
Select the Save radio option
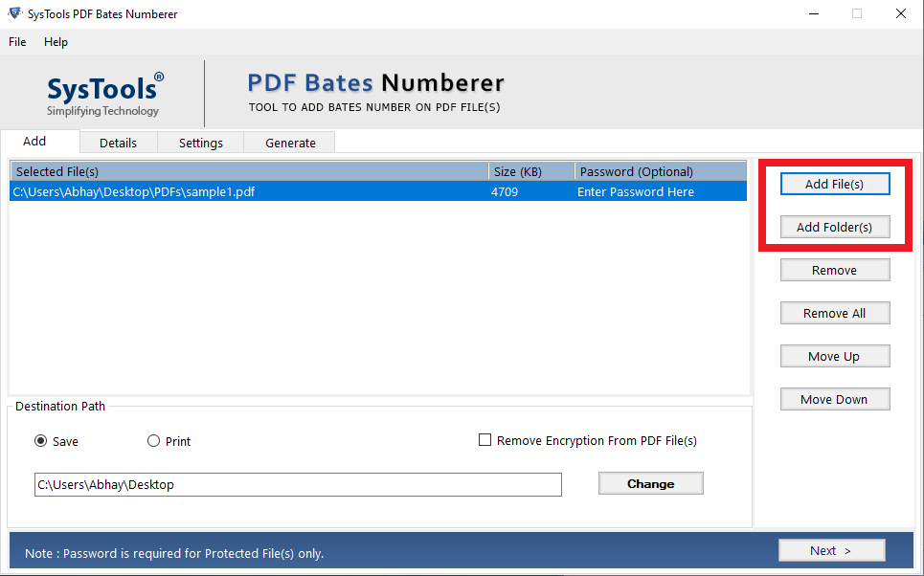pyautogui.click(x=40, y=440)
